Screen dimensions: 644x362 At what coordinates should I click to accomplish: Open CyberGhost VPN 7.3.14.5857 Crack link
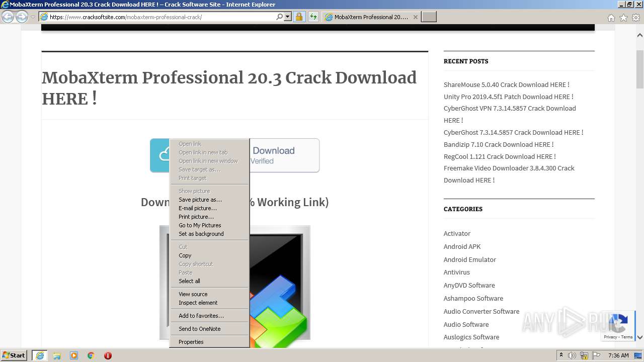pyautogui.click(x=510, y=114)
